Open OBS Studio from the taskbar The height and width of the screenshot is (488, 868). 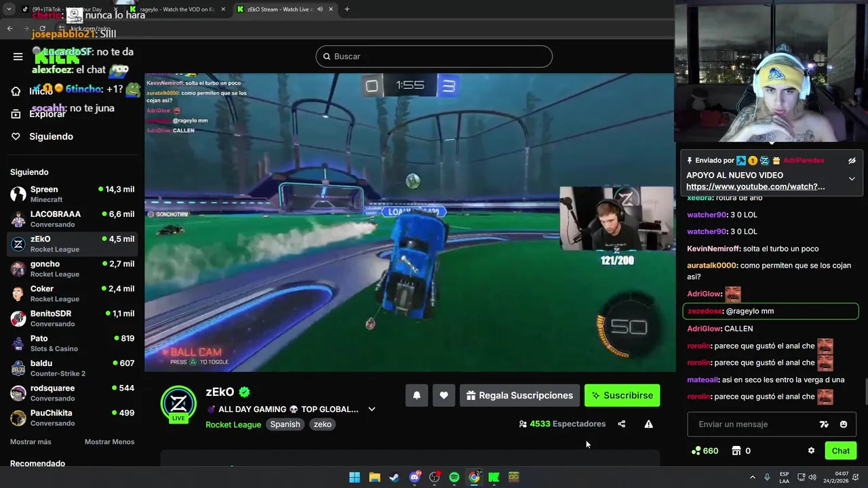(434, 477)
